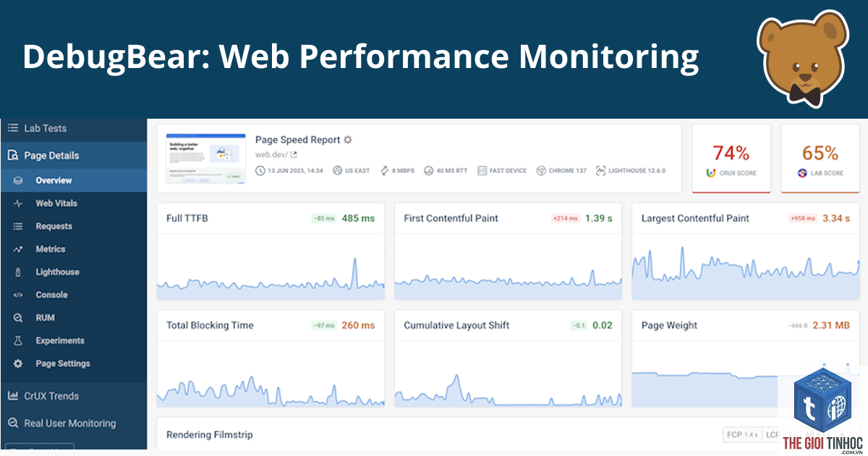868x456 pixels.
Task: Click the US EAST location icon
Action: click(x=337, y=171)
